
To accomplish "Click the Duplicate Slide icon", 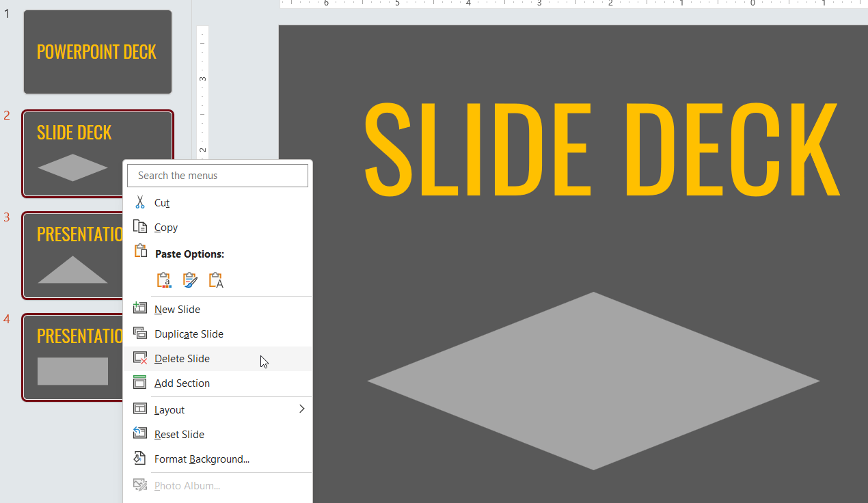I will (139, 334).
